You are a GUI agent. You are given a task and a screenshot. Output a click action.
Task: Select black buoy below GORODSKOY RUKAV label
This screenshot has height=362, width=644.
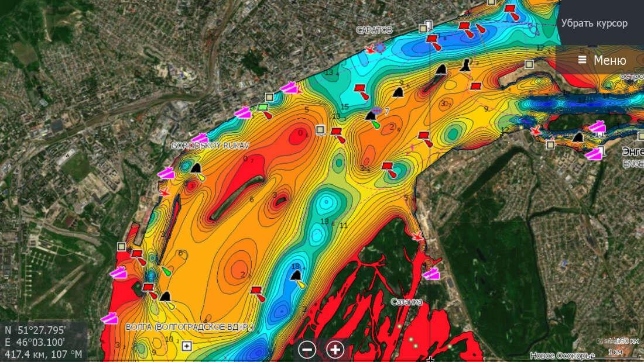196,168
